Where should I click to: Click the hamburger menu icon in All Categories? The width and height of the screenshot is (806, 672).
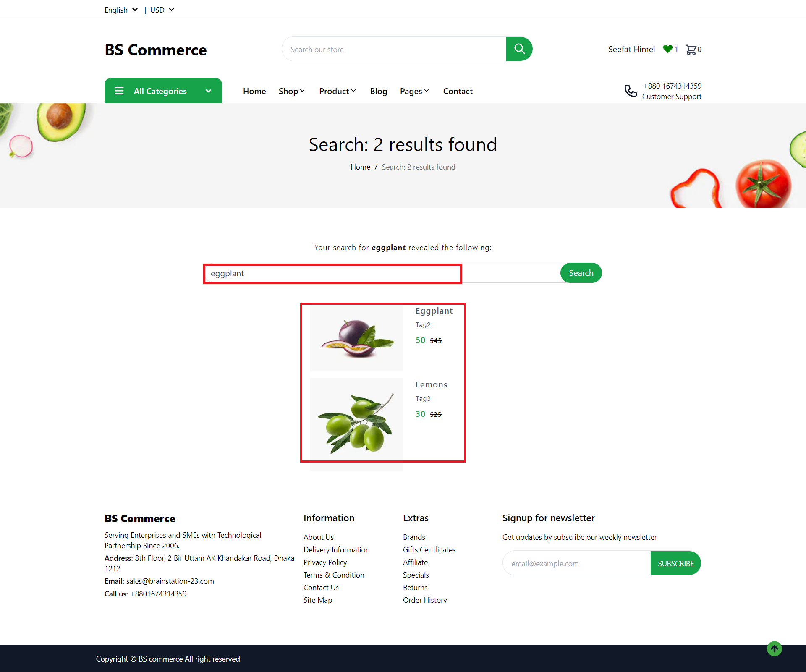pyautogui.click(x=120, y=91)
